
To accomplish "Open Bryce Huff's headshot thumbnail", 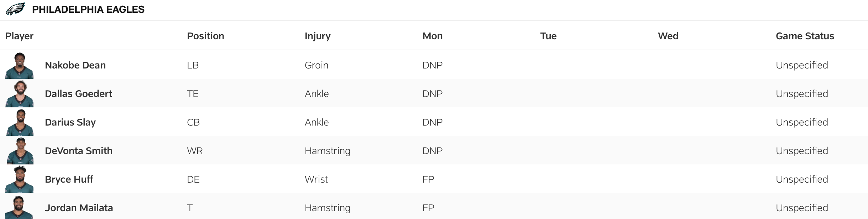I will pyautogui.click(x=20, y=180).
